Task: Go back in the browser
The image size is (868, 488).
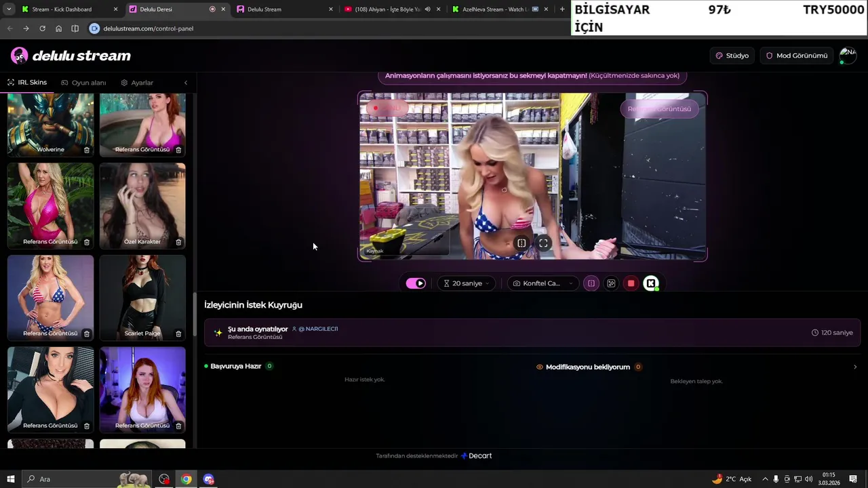Action: (x=9, y=28)
